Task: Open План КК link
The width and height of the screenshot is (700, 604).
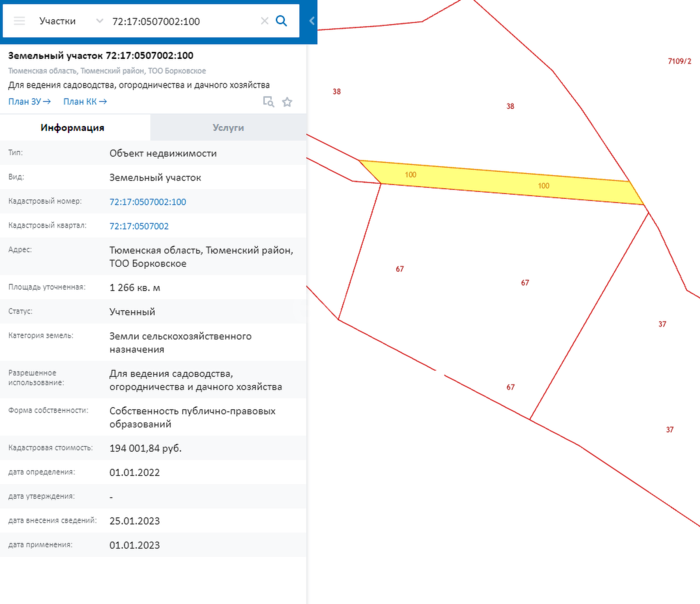Action: pos(85,101)
